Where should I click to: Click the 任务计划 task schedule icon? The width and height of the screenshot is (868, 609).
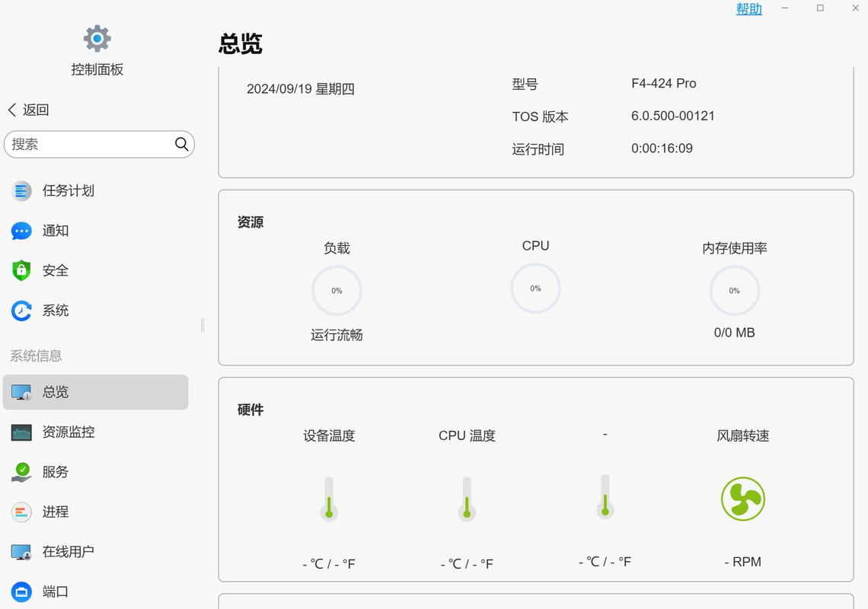[x=21, y=191]
